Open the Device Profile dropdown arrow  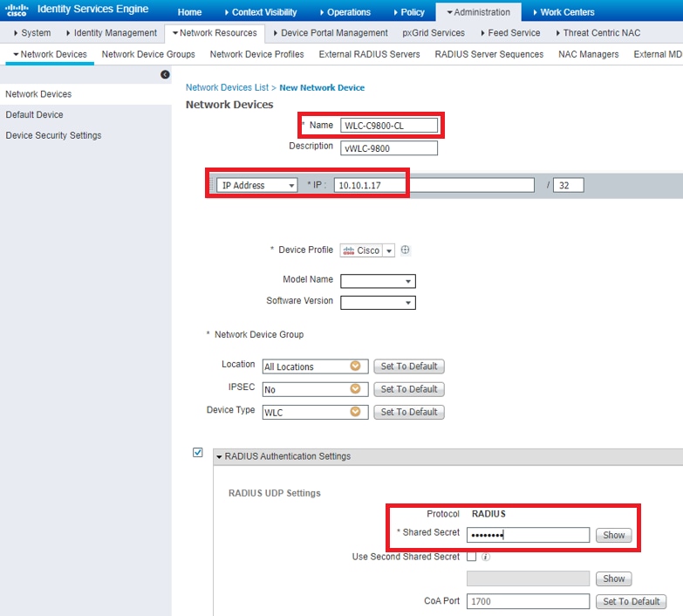[x=389, y=250]
